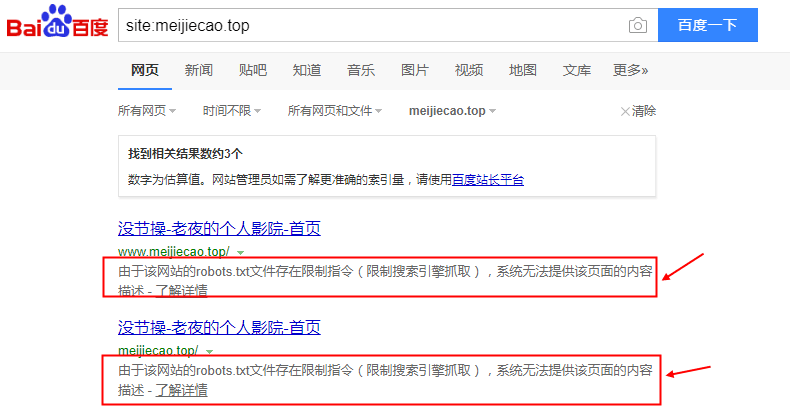Click the meijiecao.top/ green URL of second result
The image size is (790, 415).
point(158,350)
